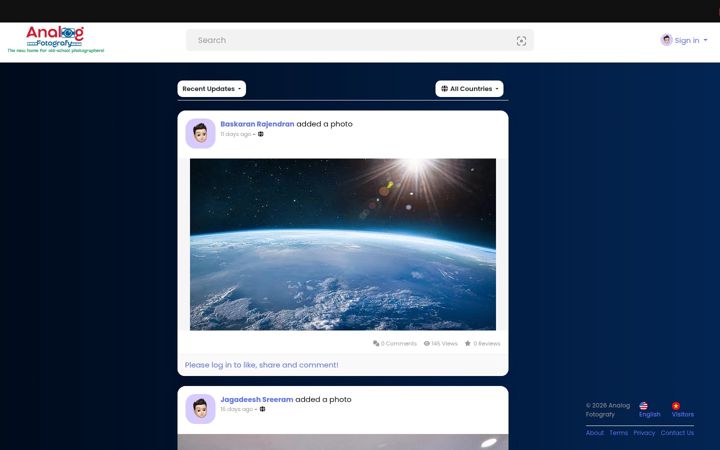This screenshot has height=450, width=720.
Task: Open the About footer link
Action: tap(595, 433)
